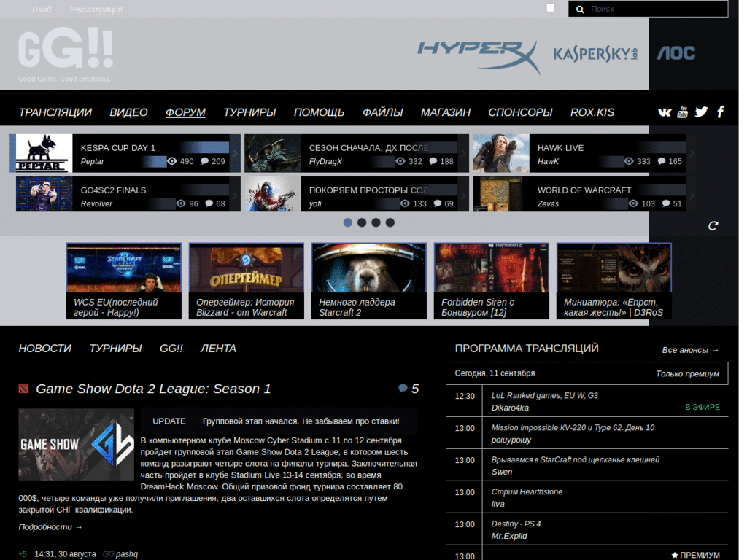Screen dimensions: 747x560
Task: Click the Регистрация link
Action: tap(96, 9)
